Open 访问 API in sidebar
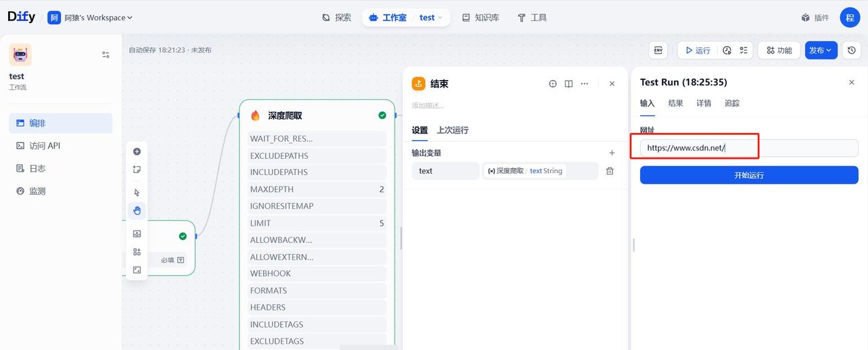 click(x=60, y=146)
